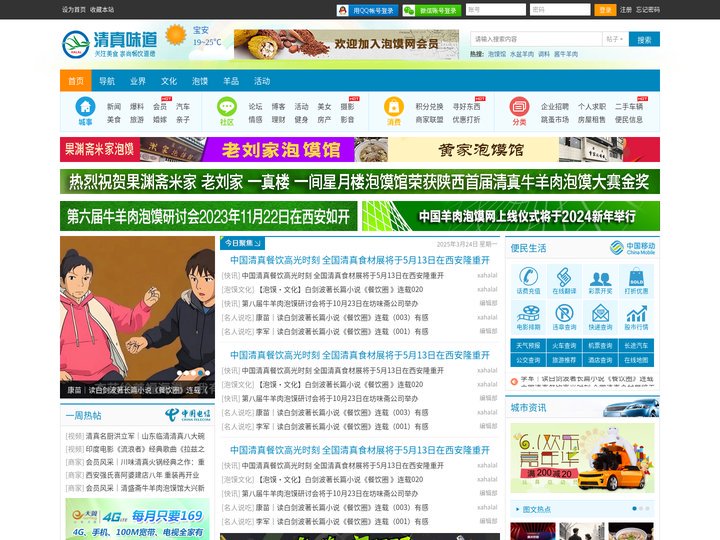Click the 长途汽车 tile
Viewport: 720px width, 540px height.
[x=636, y=345]
